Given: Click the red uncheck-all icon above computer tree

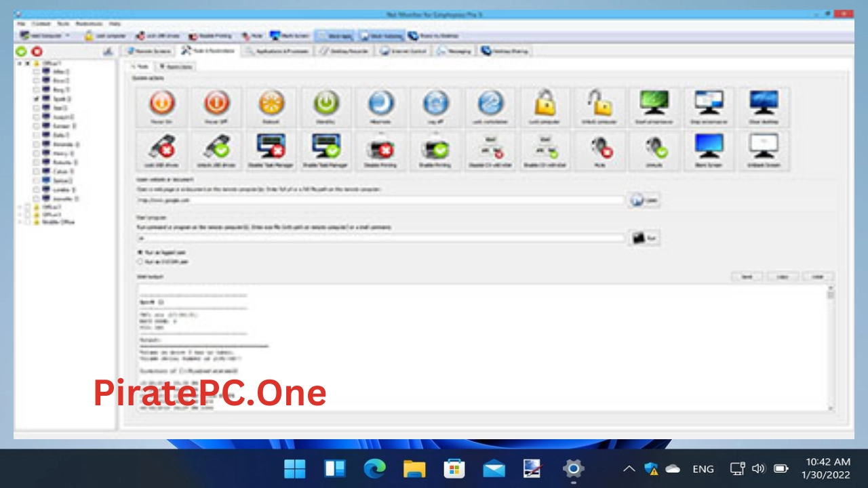Looking at the screenshot, I should (x=37, y=52).
